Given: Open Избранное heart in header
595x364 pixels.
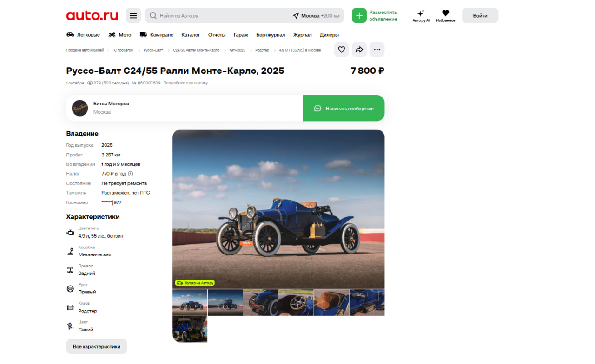Looking at the screenshot, I should 445,13.
